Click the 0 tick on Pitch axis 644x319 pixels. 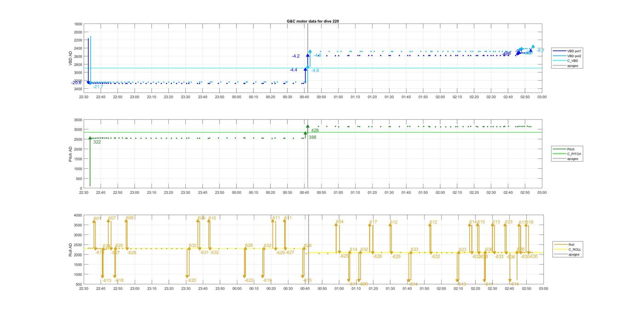[x=81, y=188]
